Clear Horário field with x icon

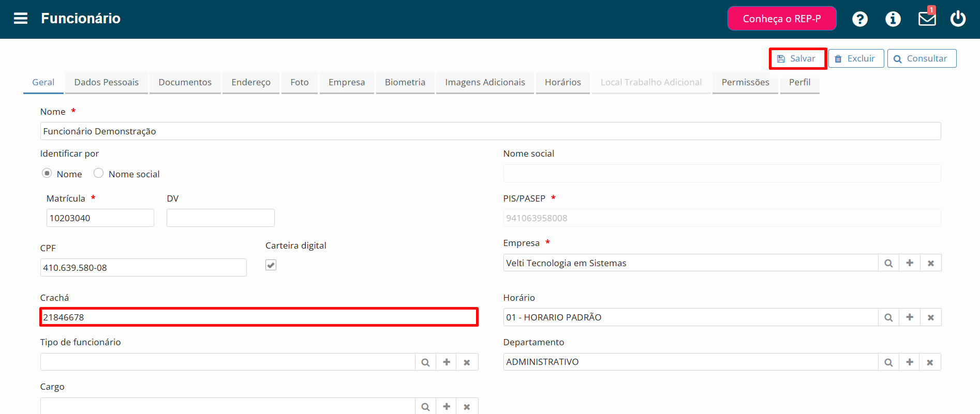point(931,317)
